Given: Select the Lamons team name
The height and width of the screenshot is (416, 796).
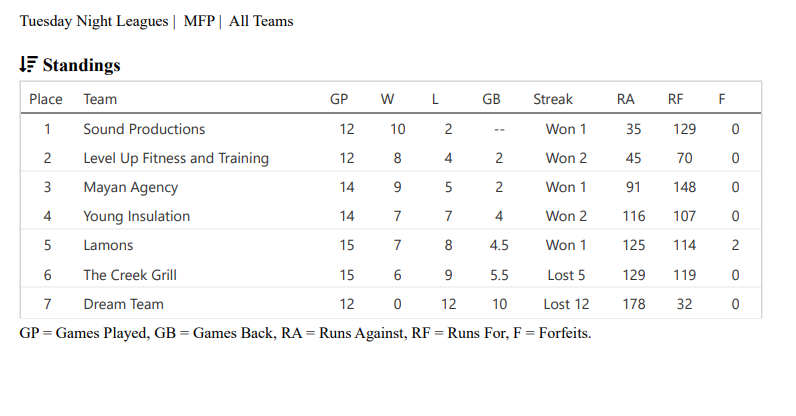Looking at the screenshot, I should point(108,245).
